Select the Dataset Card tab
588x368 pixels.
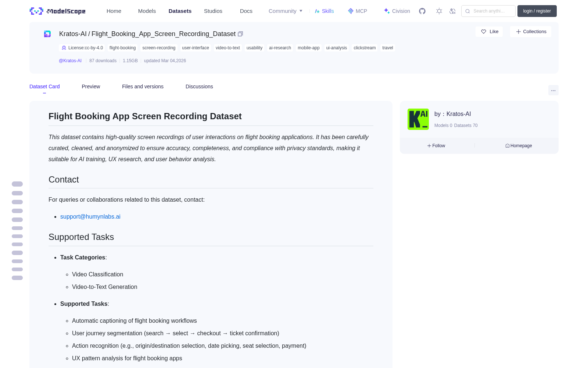[x=44, y=86]
